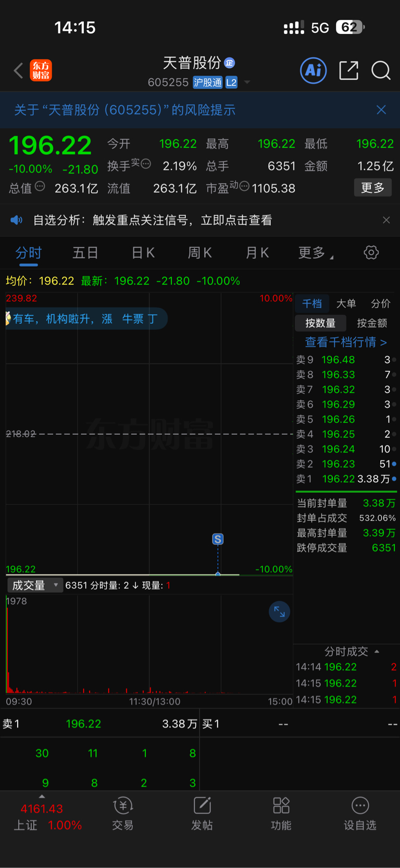Tap the 卖9 196.48 order row
The height and width of the screenshot is (868, 400).
click(346, 360)
